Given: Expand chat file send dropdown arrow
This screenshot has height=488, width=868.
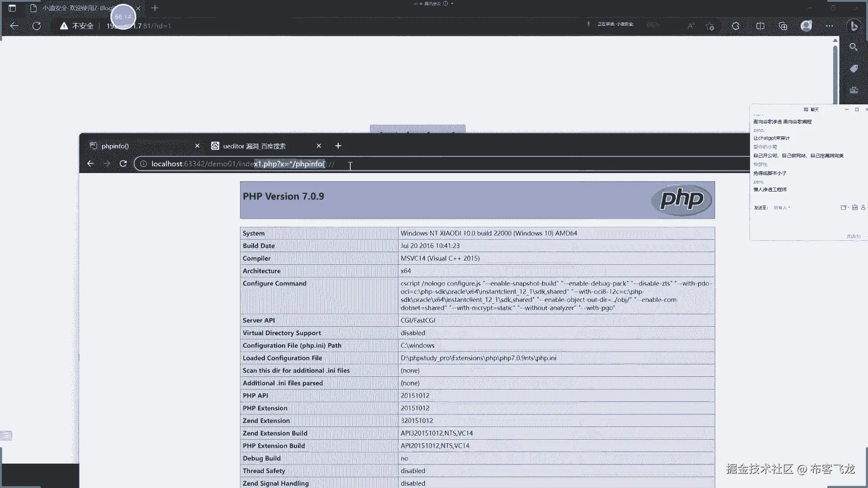Looking at the screenshot, I should click(848, 208).
